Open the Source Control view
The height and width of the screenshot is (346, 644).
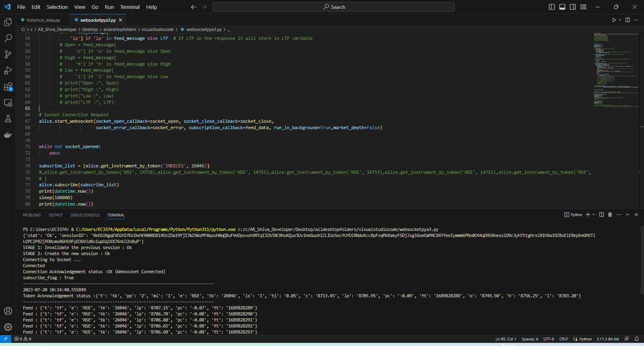pos(8,54)
